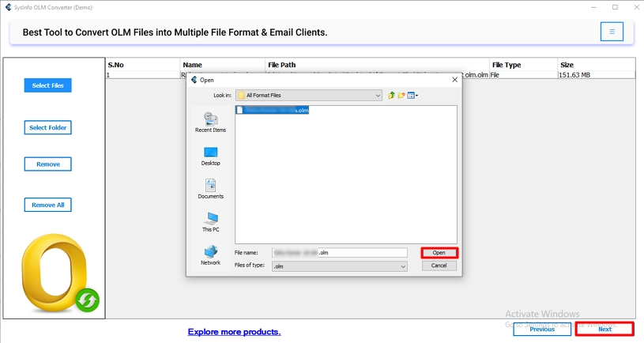Minimize the OLM Converter window
This screenshot has height=343, width=644.
pyautogui.click(x=594, y=7)
